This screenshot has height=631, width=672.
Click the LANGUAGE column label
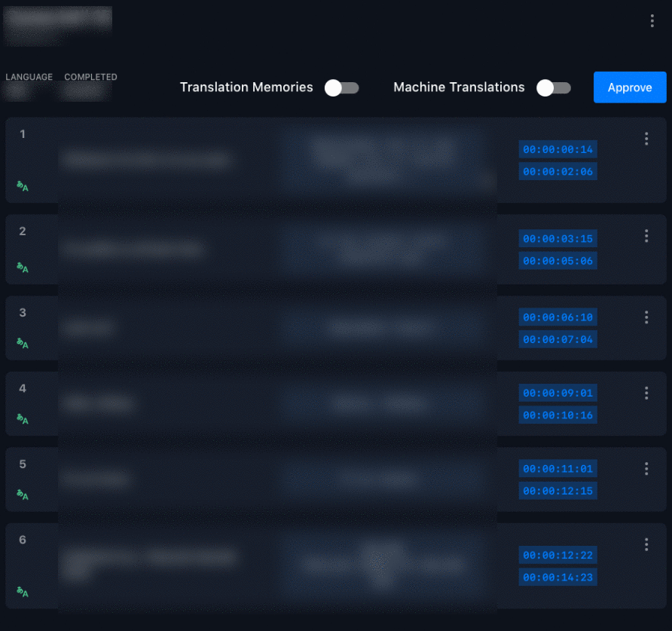[29, 77]
